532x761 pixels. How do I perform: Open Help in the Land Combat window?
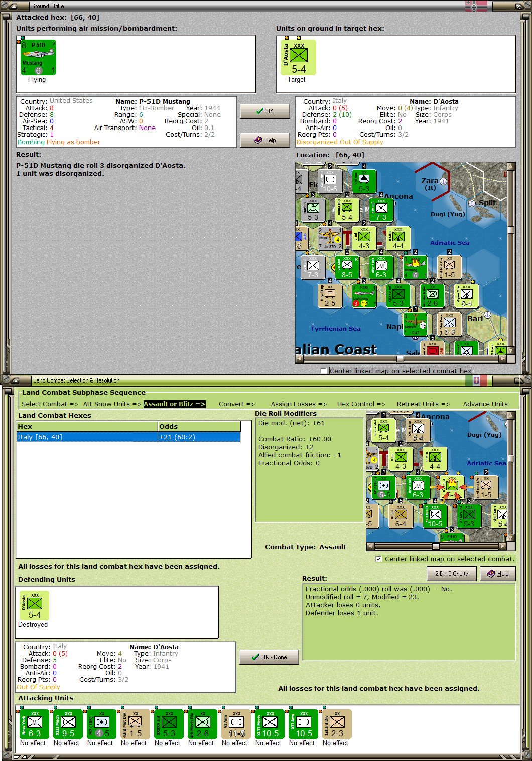pyautogui.click(x=498, y=574)
